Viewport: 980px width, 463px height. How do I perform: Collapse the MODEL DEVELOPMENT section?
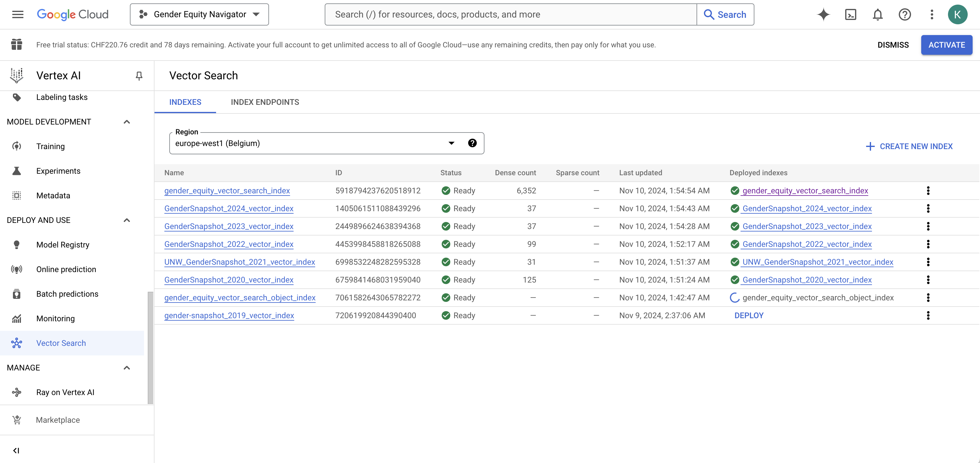tap(127, 122)
